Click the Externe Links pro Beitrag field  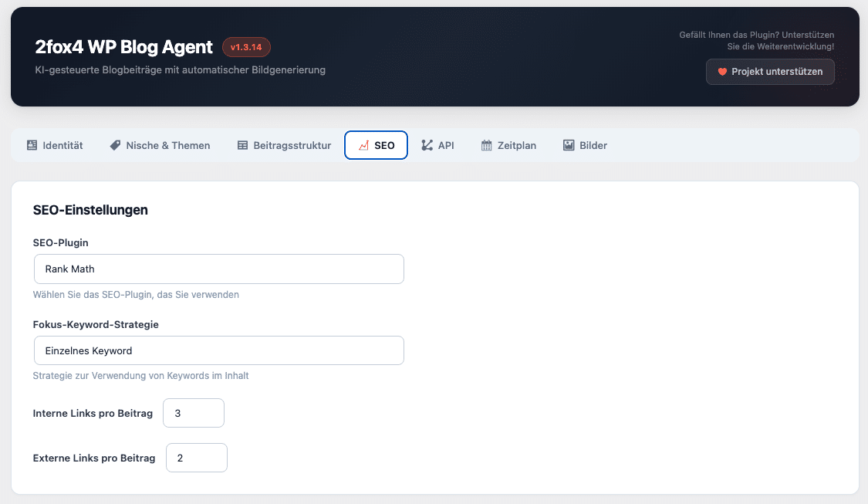(x=196, y=458)
